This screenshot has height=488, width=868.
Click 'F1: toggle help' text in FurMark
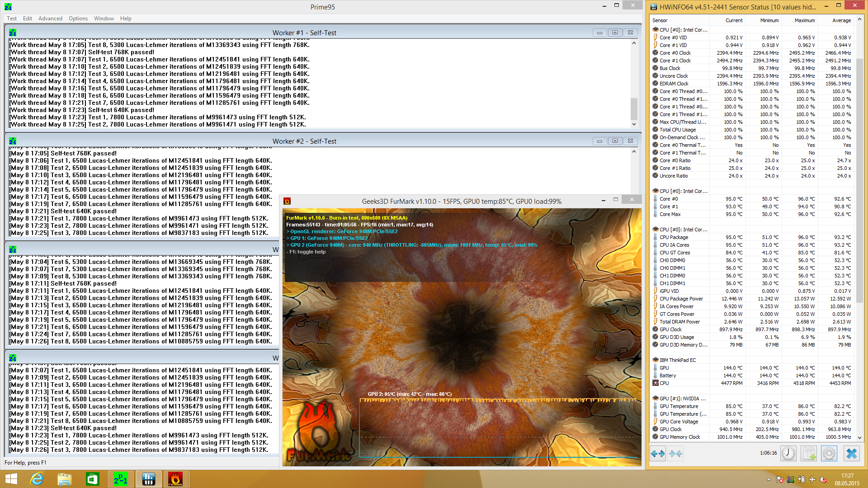coord(307,252)
